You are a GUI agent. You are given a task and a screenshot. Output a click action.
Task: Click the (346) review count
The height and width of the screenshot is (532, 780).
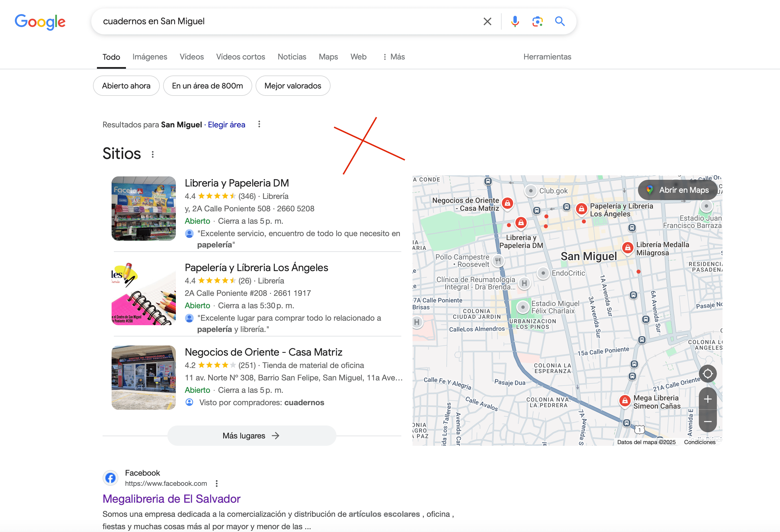point(247,196)
